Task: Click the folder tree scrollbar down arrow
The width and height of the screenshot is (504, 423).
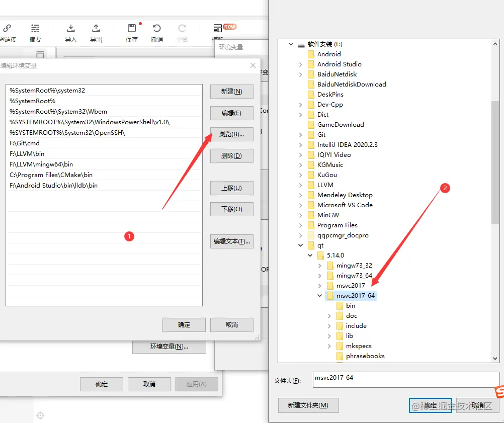Action: pos(495,359)
